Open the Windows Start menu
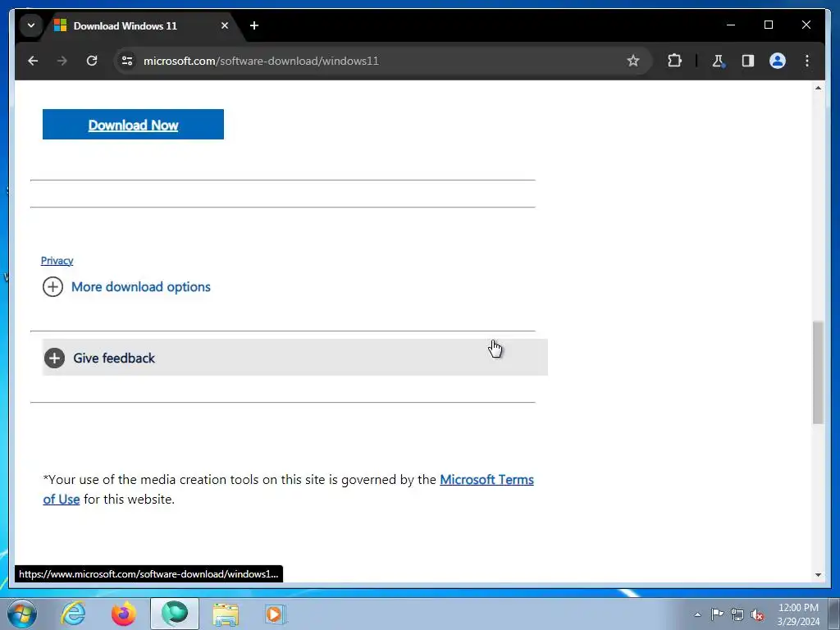Screen dimensions: 840x630 click(x=22, y=614)
